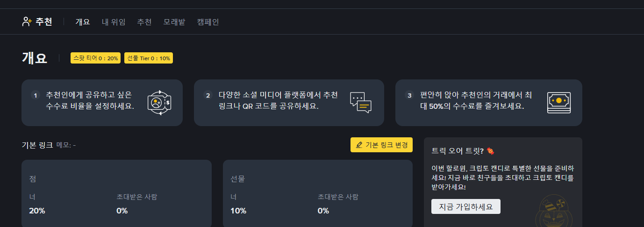This screenshot has height=227, width=644.
Task: Go to the 추천 tab
Action: point(144,21)
